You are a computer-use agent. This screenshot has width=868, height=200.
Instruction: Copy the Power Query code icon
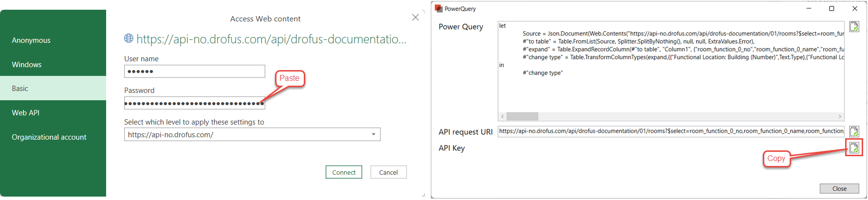(x=854, y=27)
